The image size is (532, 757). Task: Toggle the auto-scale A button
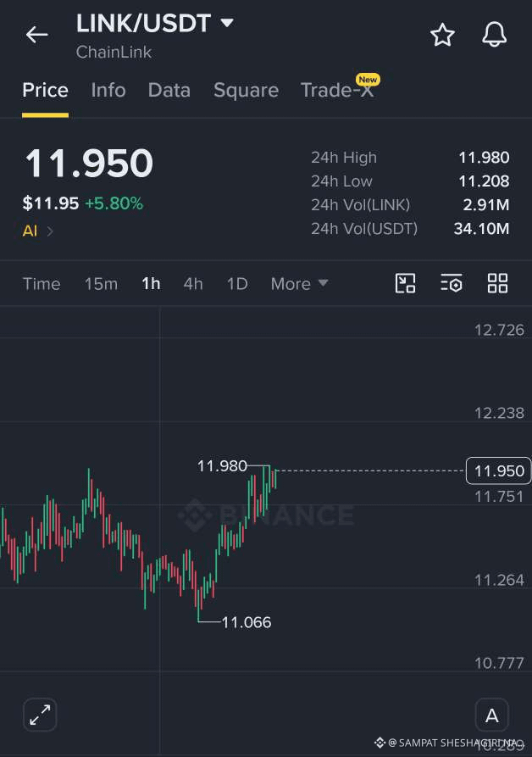click(x=492, y=715)
